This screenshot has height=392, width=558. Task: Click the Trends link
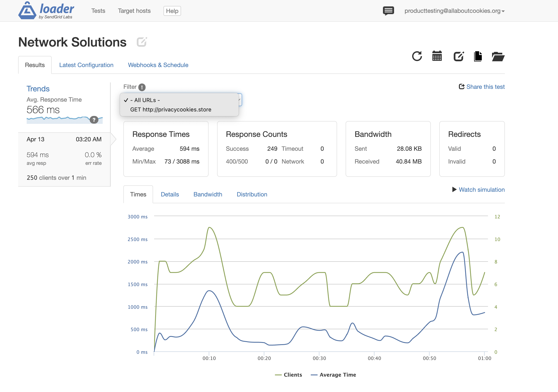[38, 89]
